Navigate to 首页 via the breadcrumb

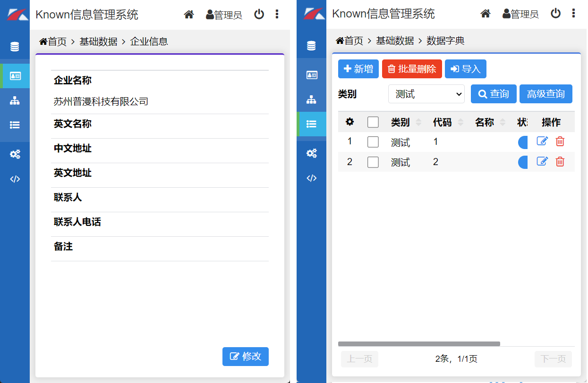352,41
